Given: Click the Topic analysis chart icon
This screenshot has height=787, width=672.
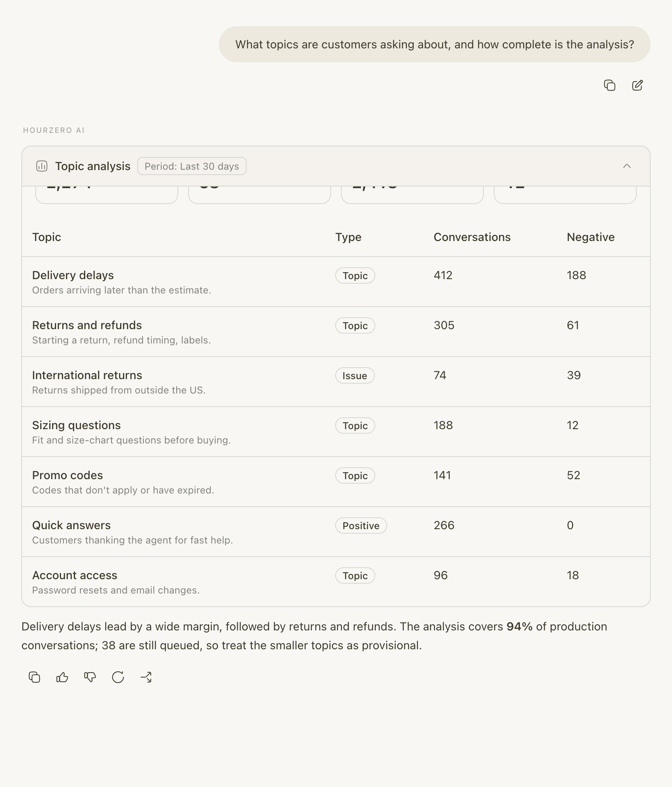Looking at the screenshot, I should pyautogui.click(x=42, y=166).
